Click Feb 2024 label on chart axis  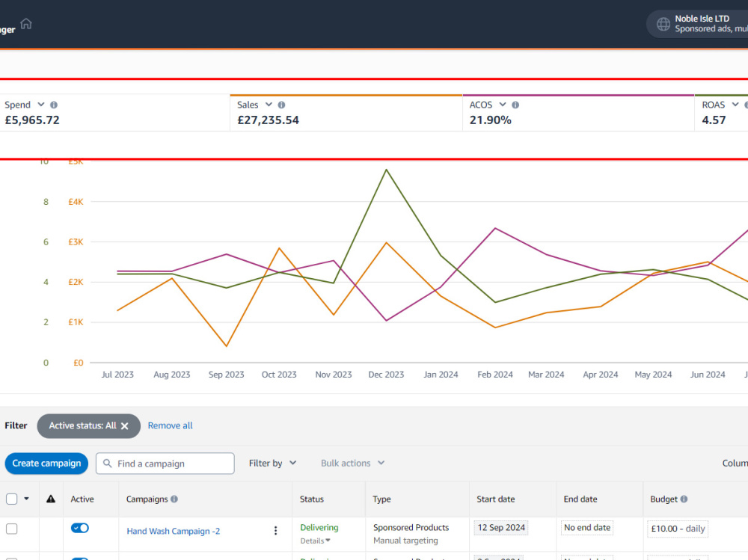tap(495, 375)
